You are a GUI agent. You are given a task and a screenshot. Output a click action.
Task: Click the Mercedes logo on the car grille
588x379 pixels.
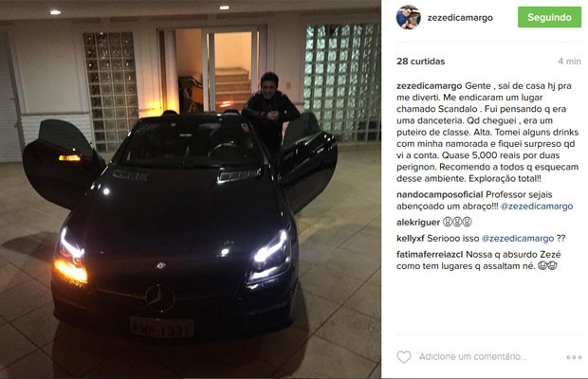159,298
